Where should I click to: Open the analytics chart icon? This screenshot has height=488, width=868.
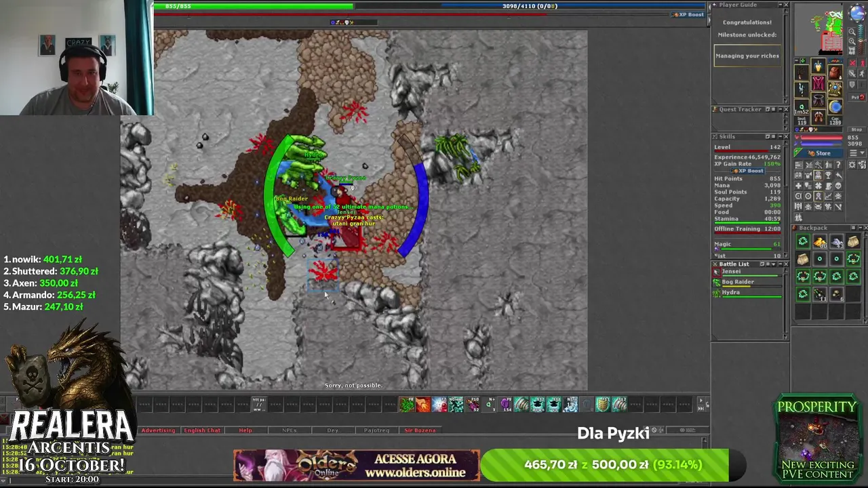(x=828, y=196)
